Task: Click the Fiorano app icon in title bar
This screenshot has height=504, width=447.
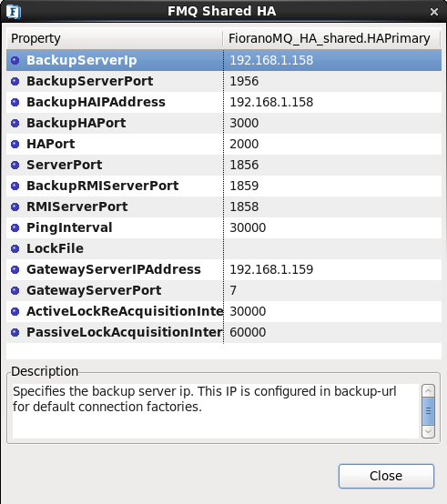Action: tap(14, 12)
